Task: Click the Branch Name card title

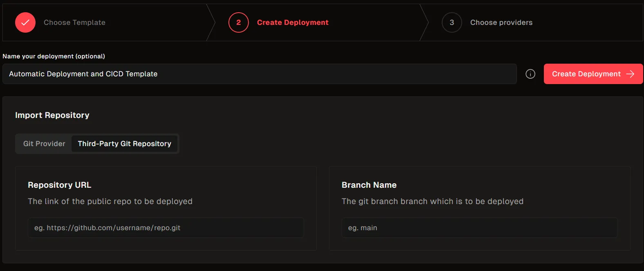Action: click(x=369, y=185)
